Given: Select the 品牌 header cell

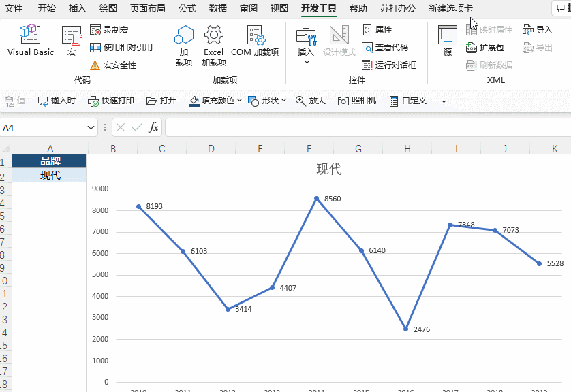Looking at the screenshot, I should pos(49,161).
